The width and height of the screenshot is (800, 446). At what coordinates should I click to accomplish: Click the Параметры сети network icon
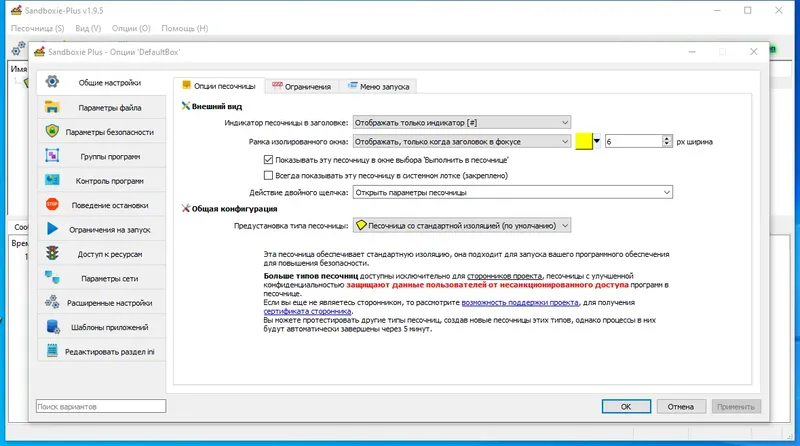click(x=52, y=278)
